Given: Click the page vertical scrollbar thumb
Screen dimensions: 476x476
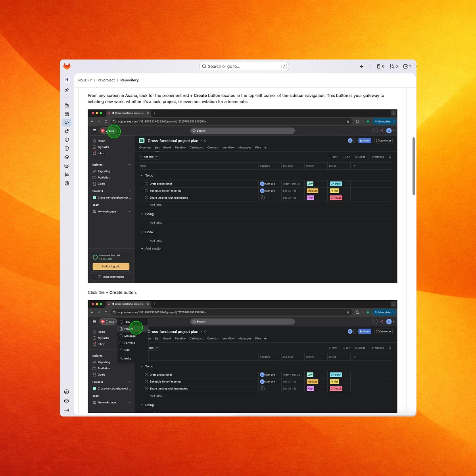Looking at the screenshot, I should click(x=414, y=166).
